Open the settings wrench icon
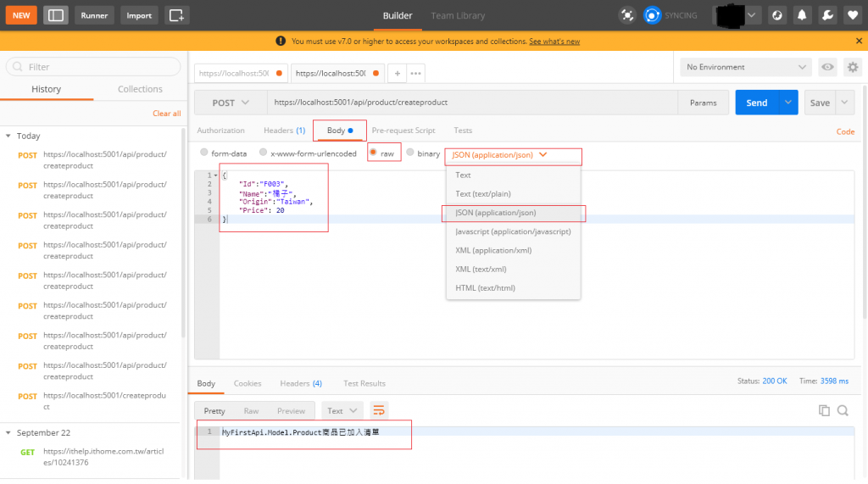Image resolution: width=868 pixels, height=484 pixels. pyautogui.click(x=827, y=15)
